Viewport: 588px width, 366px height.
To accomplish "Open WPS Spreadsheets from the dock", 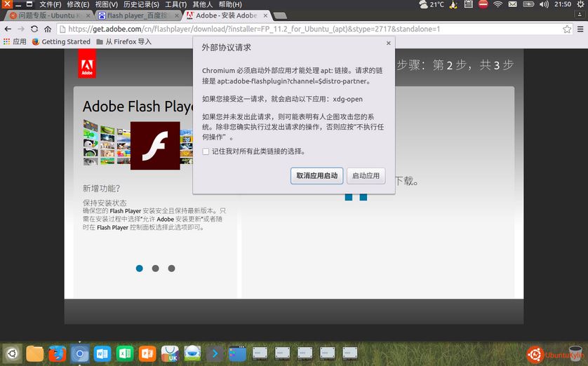I will tap(125, 353).
